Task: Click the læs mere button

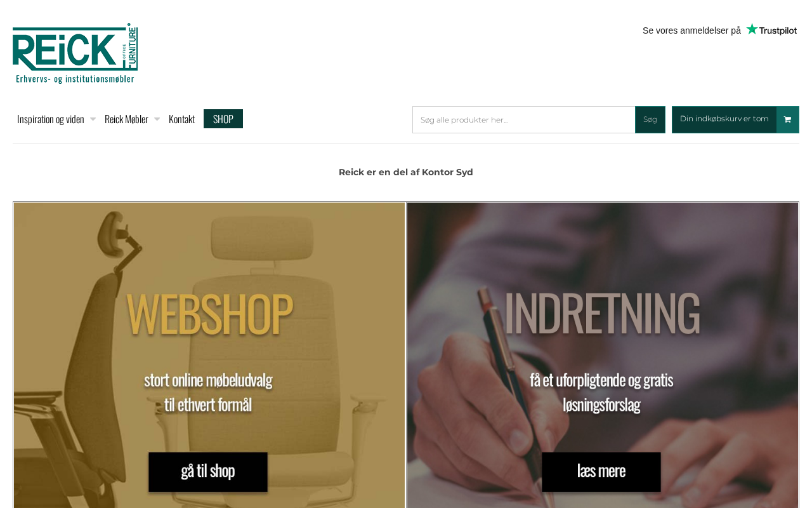Action: (601, 472)
